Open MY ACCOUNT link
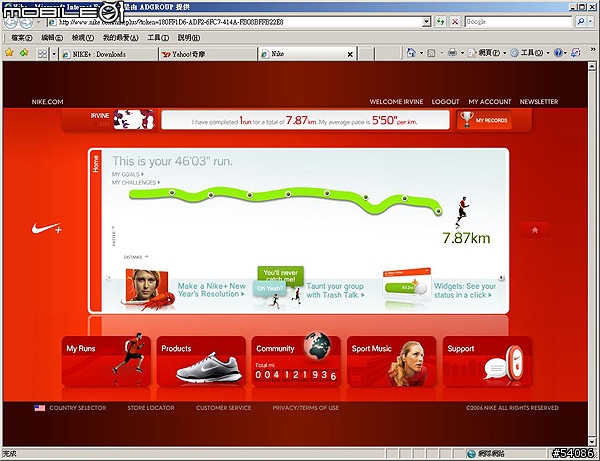Viewport: 600px width, 461px height. 490,102
